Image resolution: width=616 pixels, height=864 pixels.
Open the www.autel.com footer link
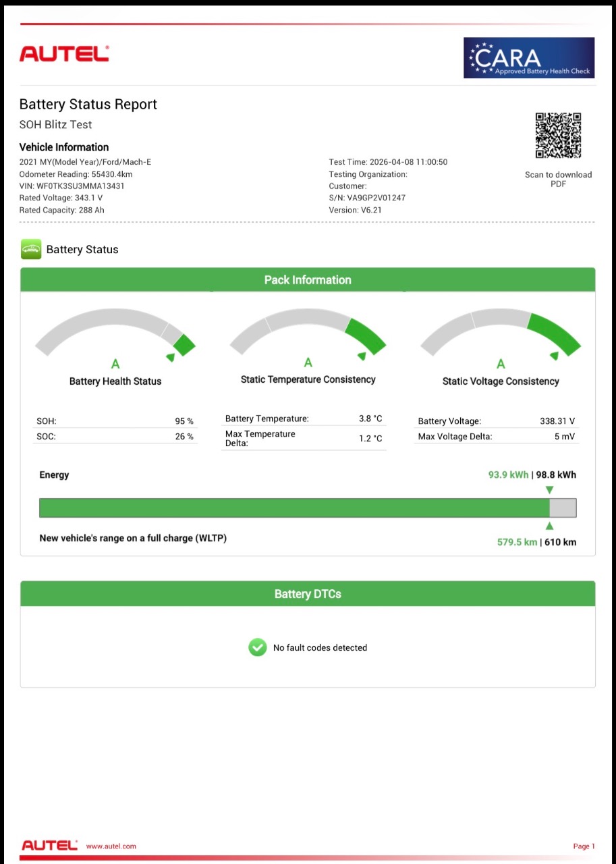click(x=111, y=846)
